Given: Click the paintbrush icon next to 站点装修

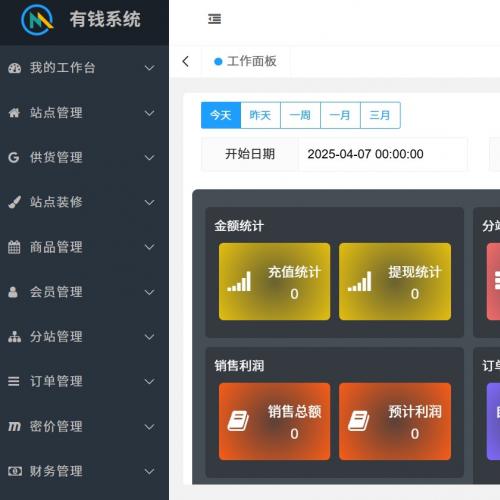Looking at the screenshot, I should point(14,202).
